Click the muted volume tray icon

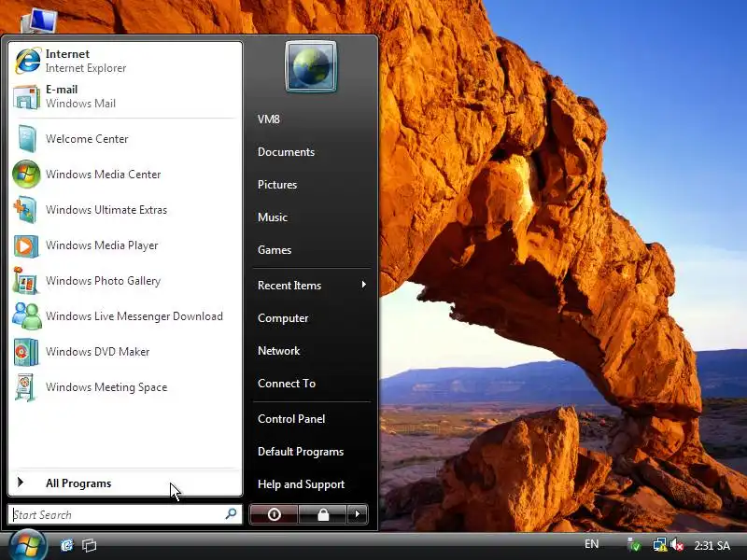click(x=676, y=544)
